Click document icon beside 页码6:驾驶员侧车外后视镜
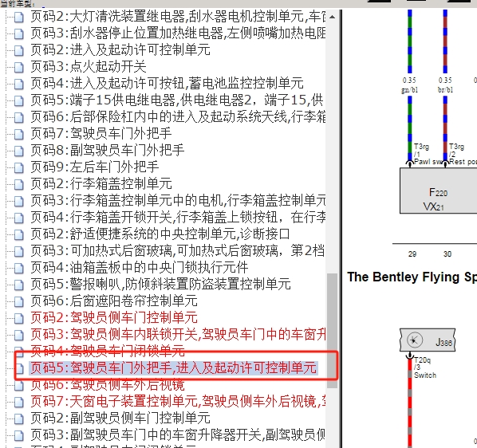This screenshot has height=448, width=477. click(x=18, y=385)
